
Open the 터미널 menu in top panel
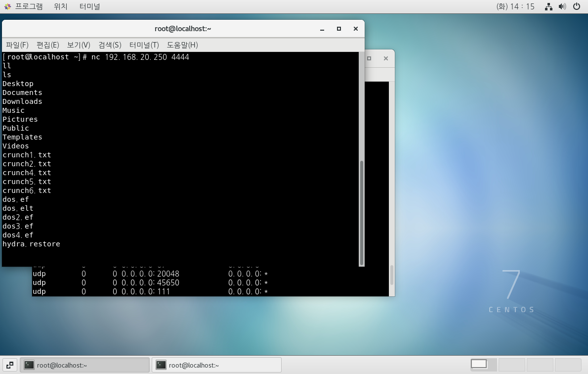(x=89, y=6)
